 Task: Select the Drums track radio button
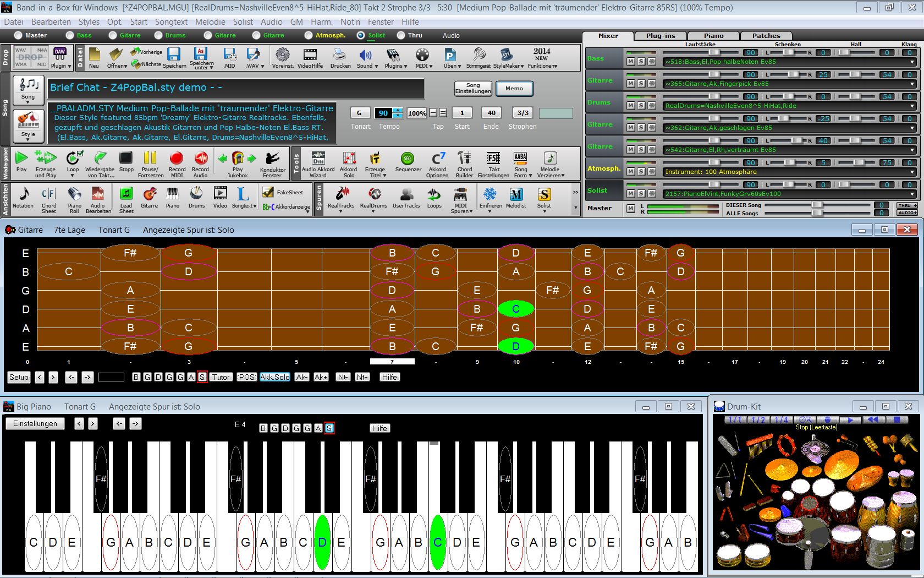[x=158, y=35]
